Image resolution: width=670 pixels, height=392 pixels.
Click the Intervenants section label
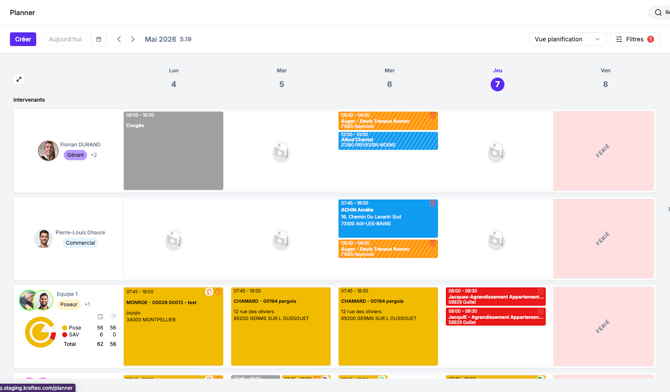point(29,100)
